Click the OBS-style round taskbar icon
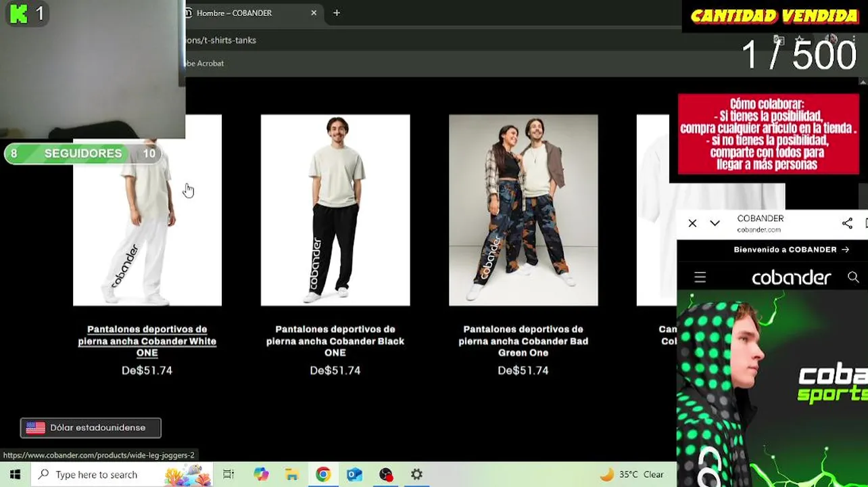The width and height of the screenshot is (868, 487). click(385, 474)
